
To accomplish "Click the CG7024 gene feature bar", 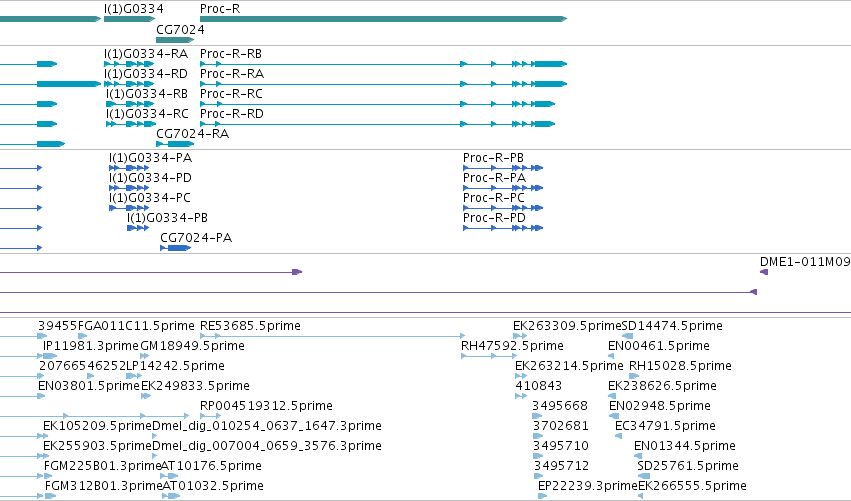I will [175, 40].
